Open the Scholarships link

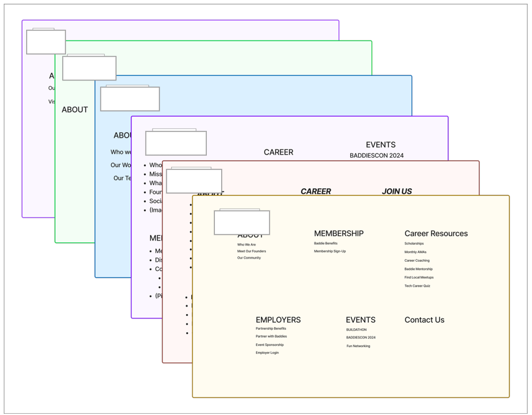click(414, 244)
